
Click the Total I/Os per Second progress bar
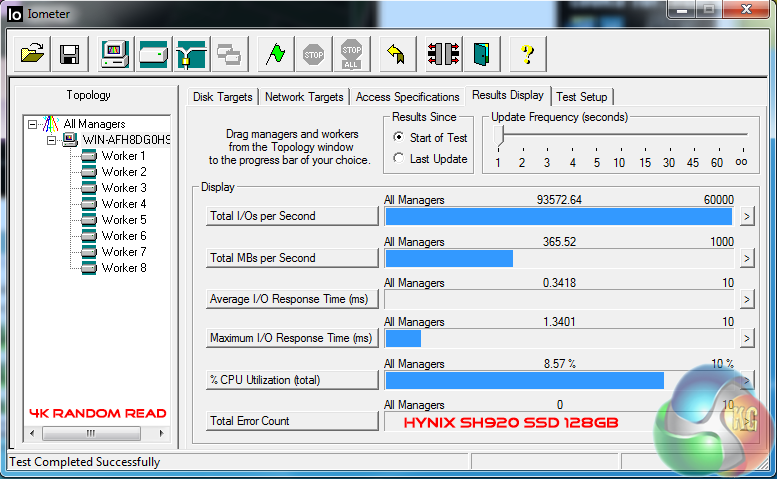pyautogui.click(x=559, y=217)
